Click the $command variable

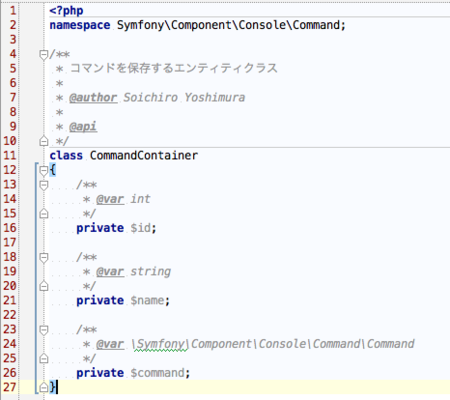[x=157, y=373]
